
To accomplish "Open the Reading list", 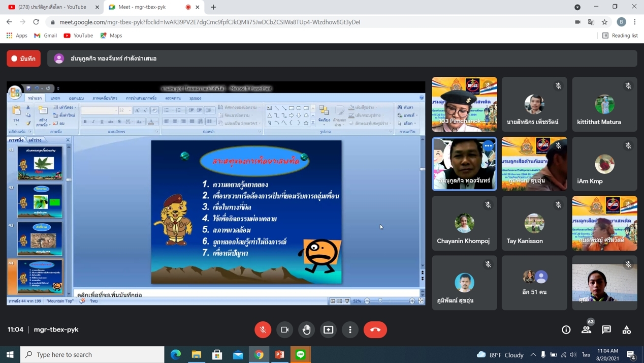I will pos(620,36).
